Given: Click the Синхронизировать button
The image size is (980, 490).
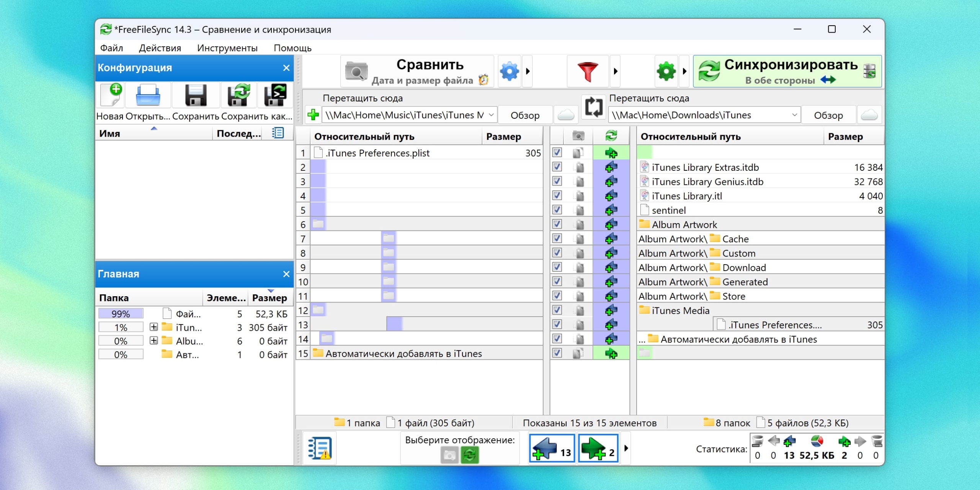Looking at the screenshot, I should tap(787, 71).
